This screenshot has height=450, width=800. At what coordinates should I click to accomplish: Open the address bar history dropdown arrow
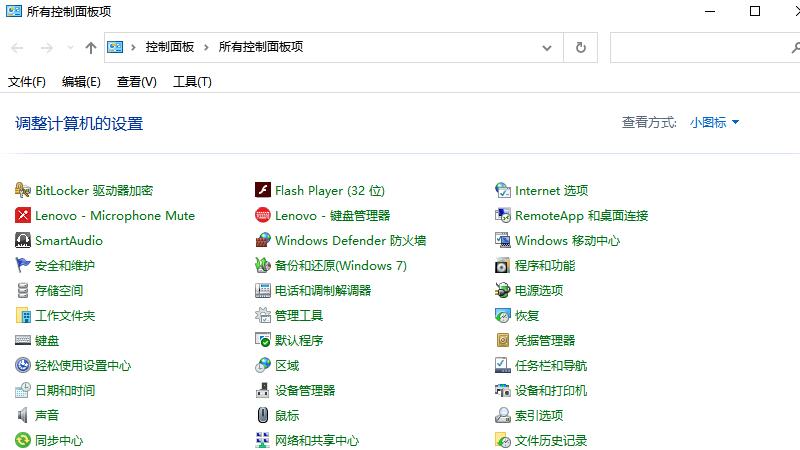click(547, 47)
